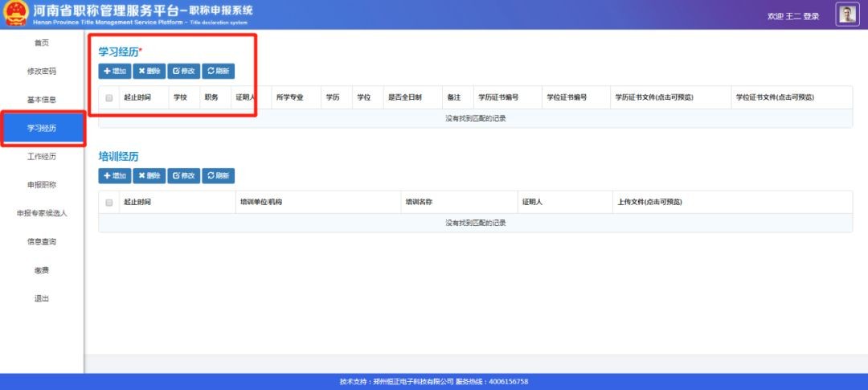The image size is (868, 390).
Task: Click 退出 to log out
Action: coord(42,298)
